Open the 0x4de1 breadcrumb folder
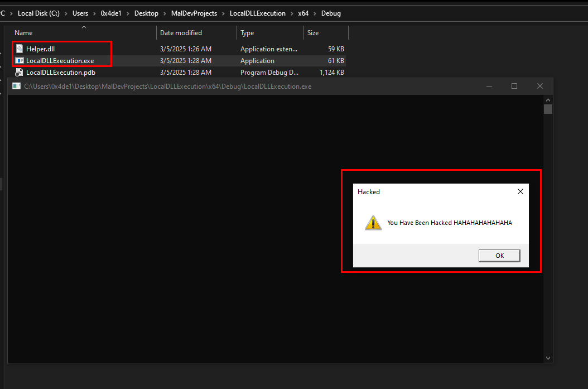Viewport: 588px width, 389px height. pos(111,13)
